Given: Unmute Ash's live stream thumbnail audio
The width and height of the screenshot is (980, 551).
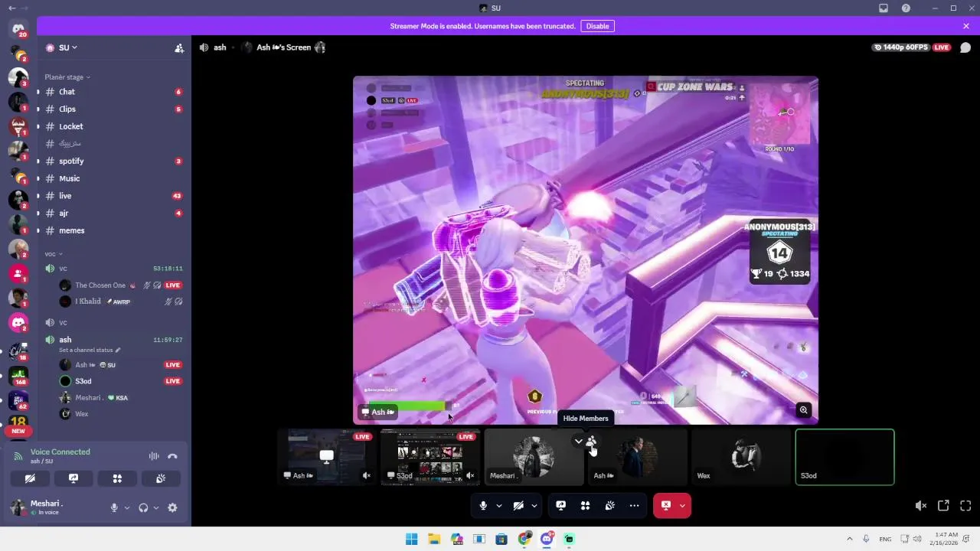Looking at the screenshot, I should pos(367,475).
